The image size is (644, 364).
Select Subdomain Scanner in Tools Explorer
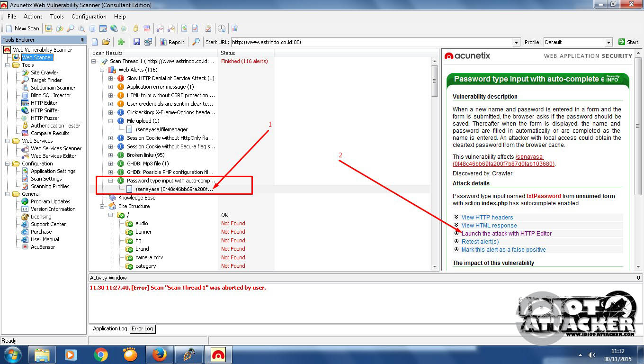tap(53, 88)
